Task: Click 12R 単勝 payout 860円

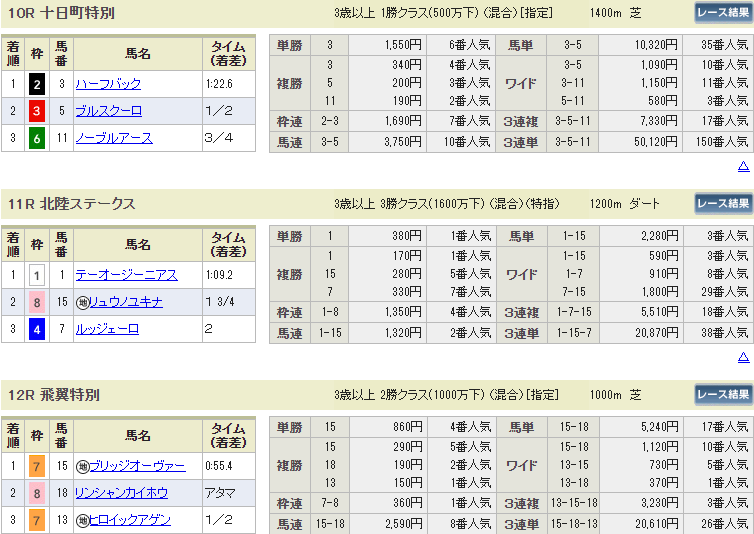Action: pyautogui.click(x=408, y=427)
